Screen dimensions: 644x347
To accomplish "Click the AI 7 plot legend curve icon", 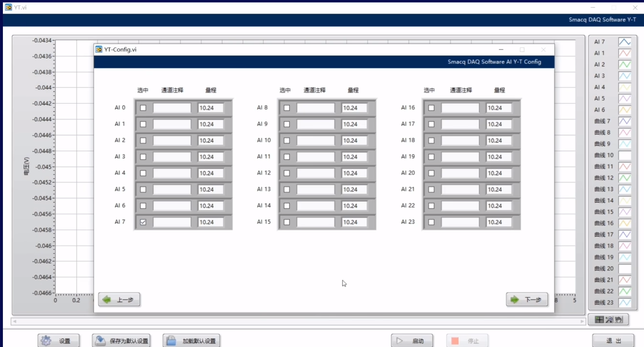I will click(x=625, y=42).
